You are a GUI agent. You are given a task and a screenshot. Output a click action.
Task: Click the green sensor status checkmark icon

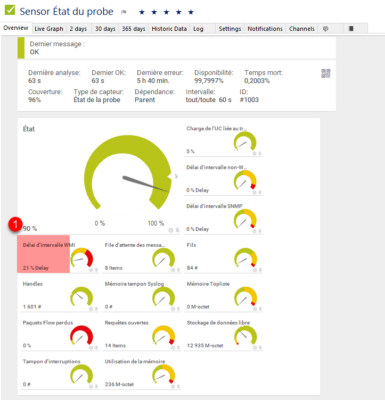click(10, 9)
